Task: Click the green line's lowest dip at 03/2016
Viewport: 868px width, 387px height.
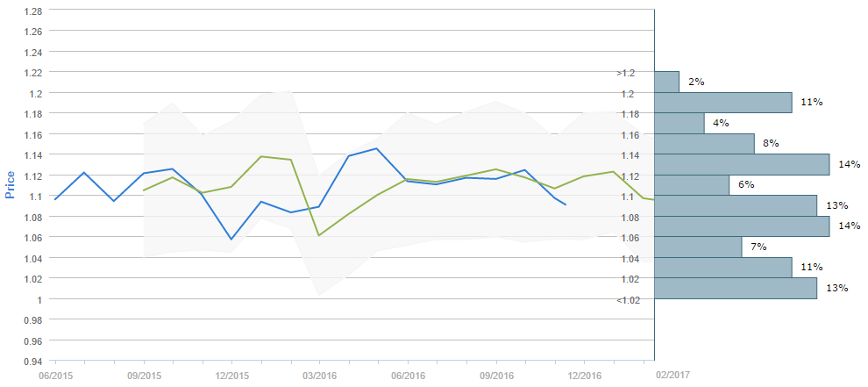Action: 319,235
